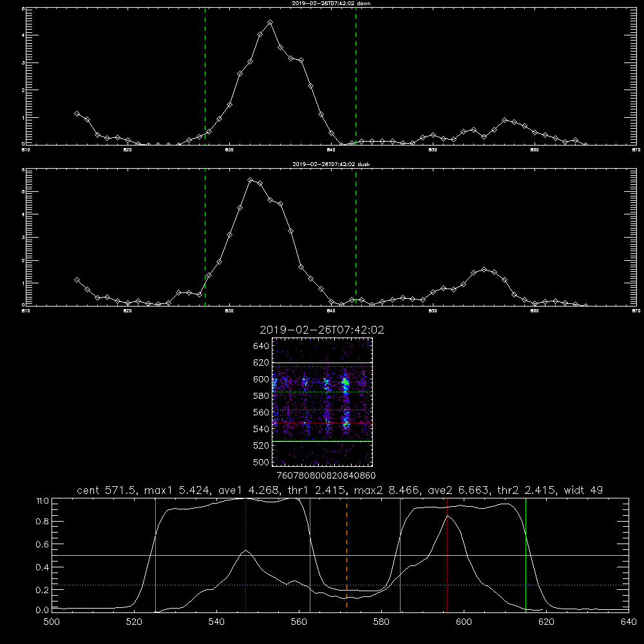
Task: Click the solid horizontal 0.5 line in bottom plot
Action: (340, 555)
